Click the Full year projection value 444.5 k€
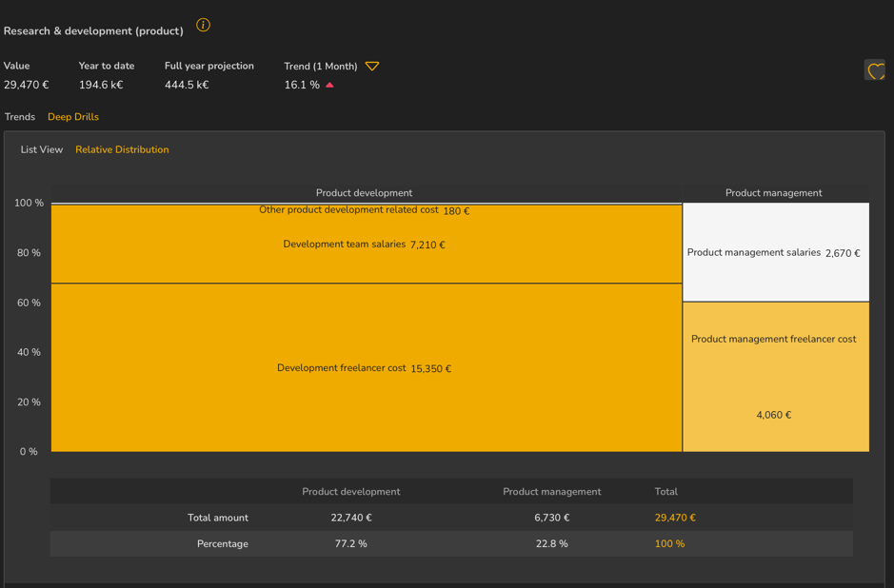This screenshot has height=588, width=894. pos(187,86)
